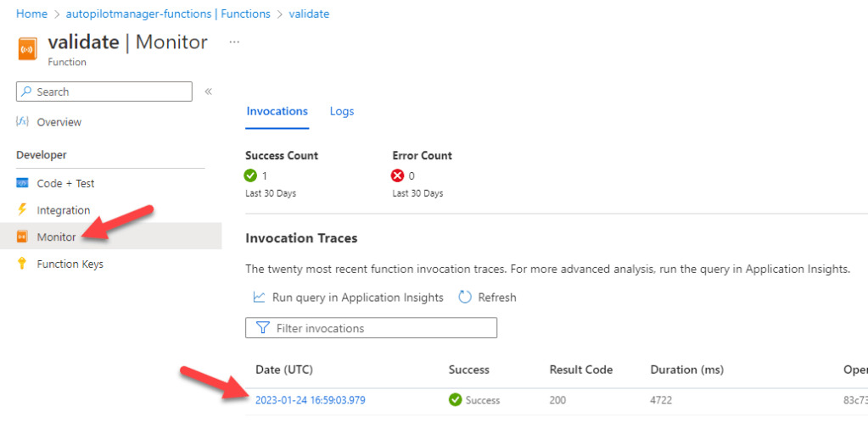Click the filter funnel icon

(x=263, y=328)
